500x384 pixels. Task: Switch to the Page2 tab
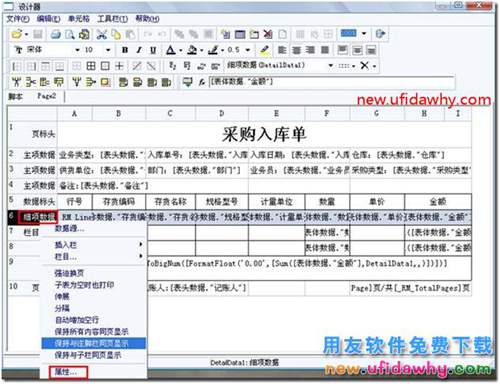(47, 96)
